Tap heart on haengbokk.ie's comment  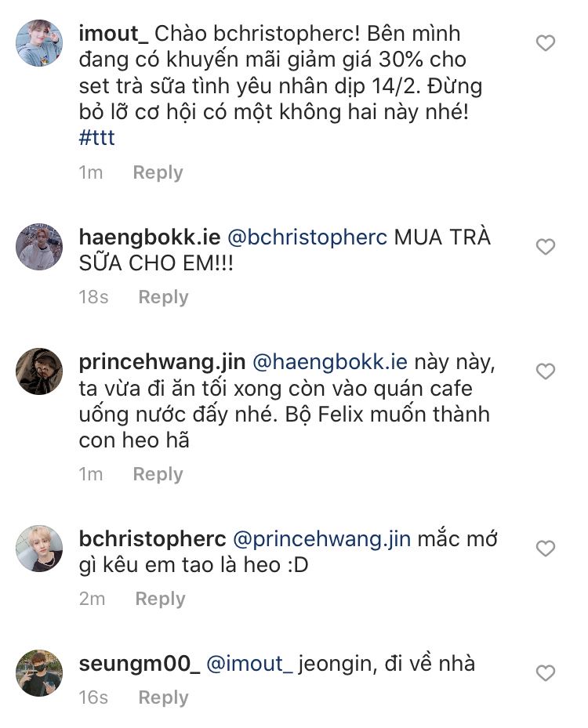pos(545,247)
